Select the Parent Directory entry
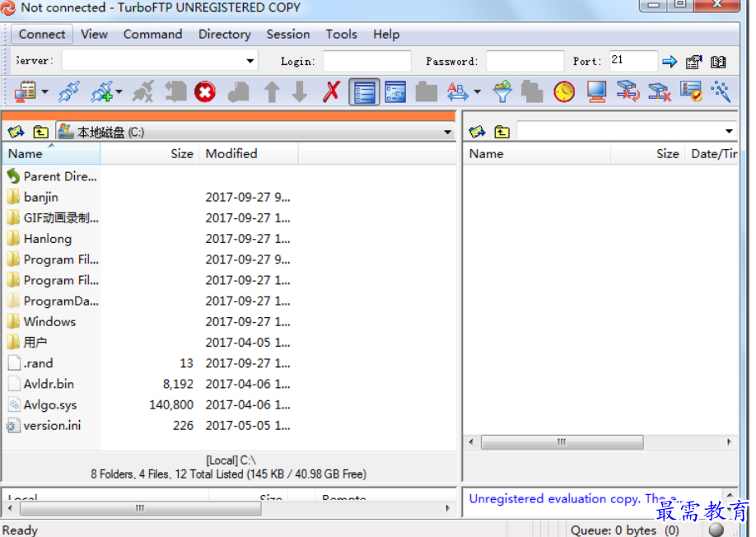This screenshot has height=537, width=756. (52, 176)
